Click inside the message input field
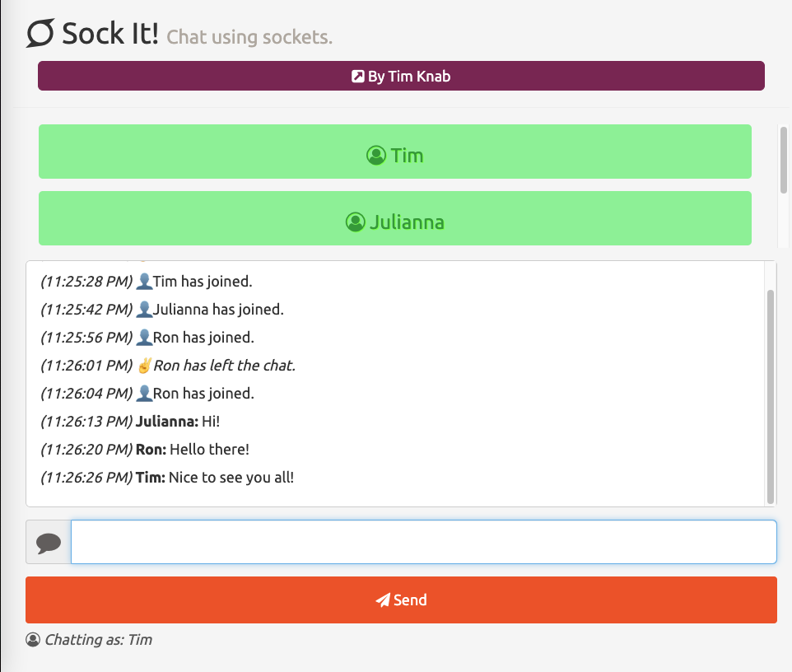 (x=424, y=541)
